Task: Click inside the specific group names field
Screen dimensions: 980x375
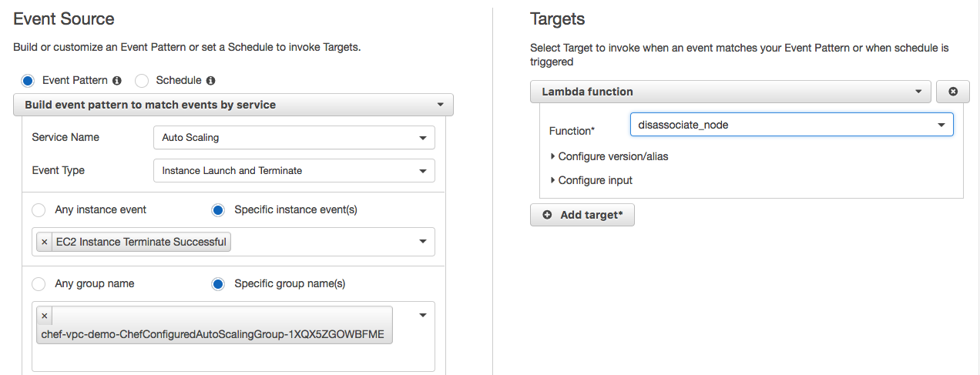Action: (231, 356)
